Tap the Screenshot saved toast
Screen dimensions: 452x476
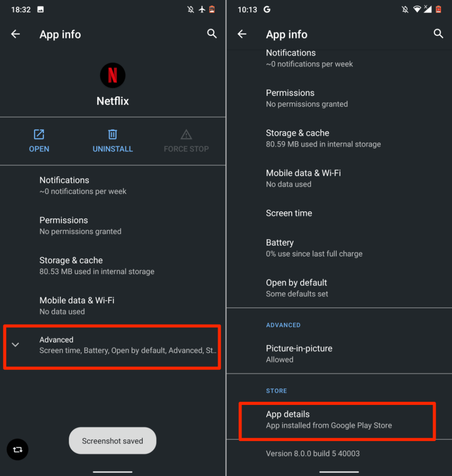tap(112, 441)
